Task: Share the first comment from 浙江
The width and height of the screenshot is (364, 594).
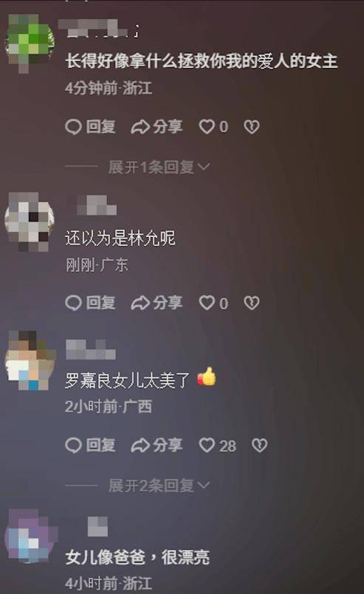Action: point(157,127)
